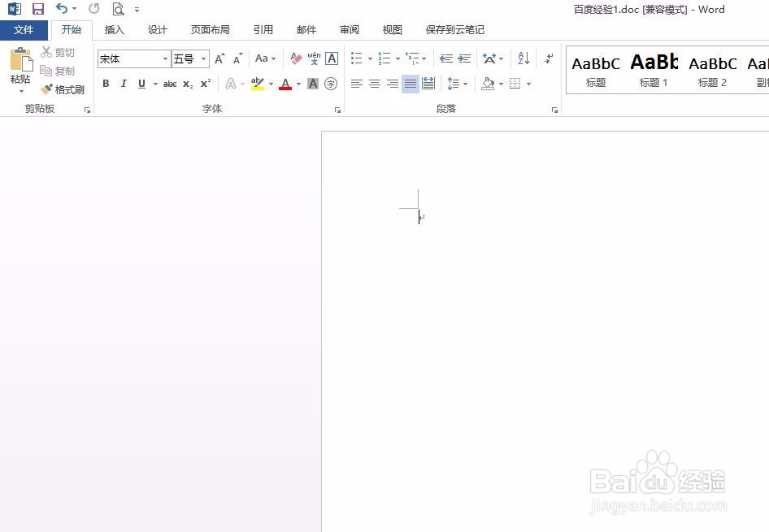Toggle center alignment in the paragraph group
769x532 pixels.
[x=374, y=84]
